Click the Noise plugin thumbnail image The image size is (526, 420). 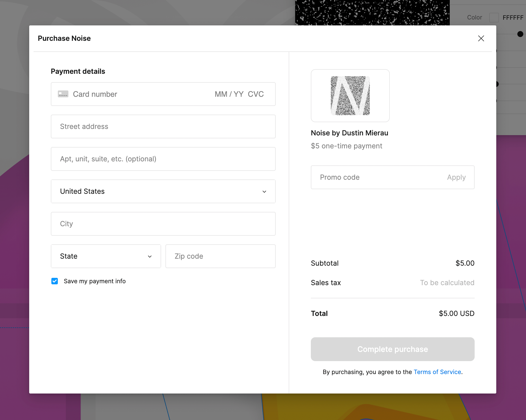pos(350,96)
